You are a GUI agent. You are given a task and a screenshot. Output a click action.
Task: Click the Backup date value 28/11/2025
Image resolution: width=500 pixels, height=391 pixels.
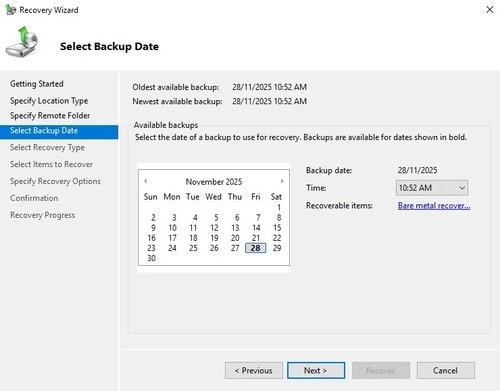[417, 170]
